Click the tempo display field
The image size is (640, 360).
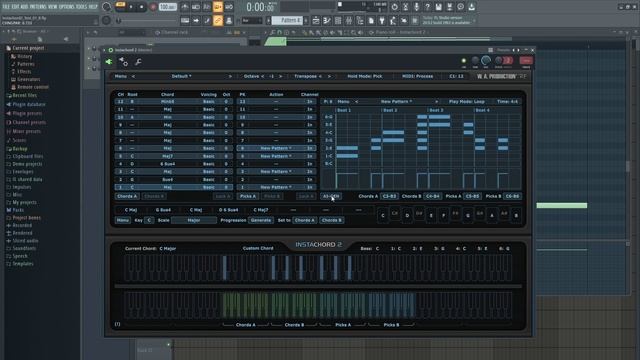167,7
